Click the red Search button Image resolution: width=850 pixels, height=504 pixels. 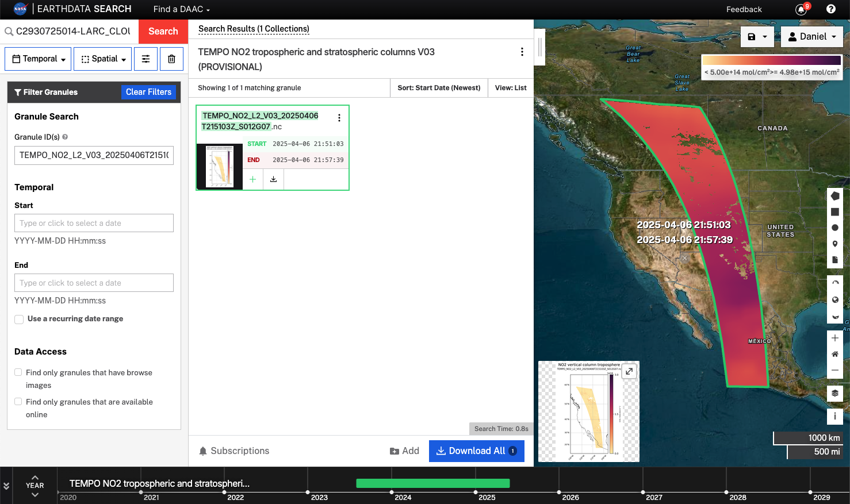click(163, 31)
